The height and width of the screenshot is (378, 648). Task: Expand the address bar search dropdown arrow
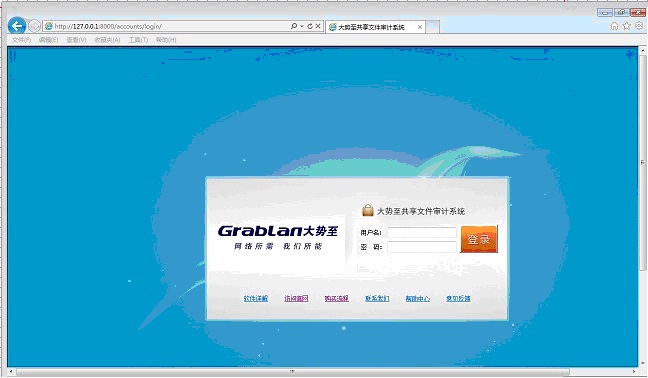(302, 26)
